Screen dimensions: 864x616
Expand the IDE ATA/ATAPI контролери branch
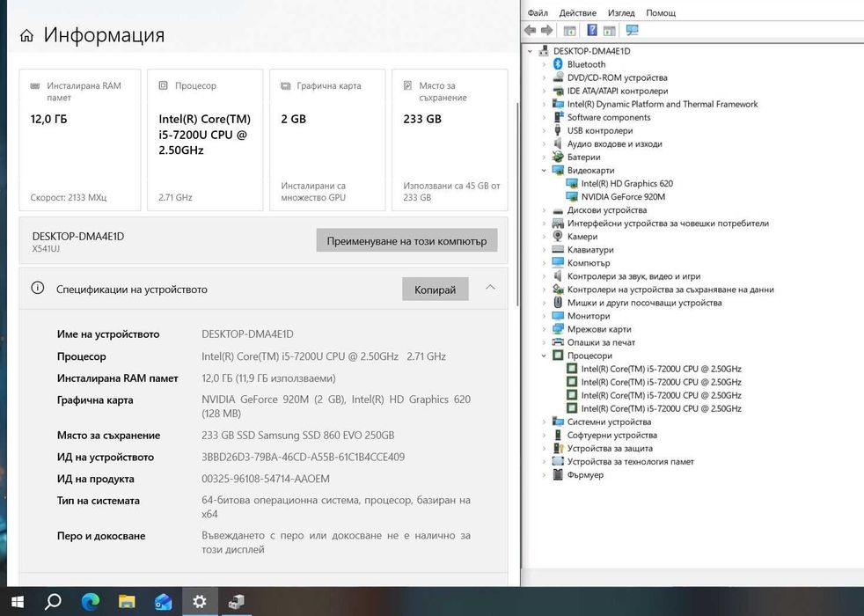coord(544,91)
